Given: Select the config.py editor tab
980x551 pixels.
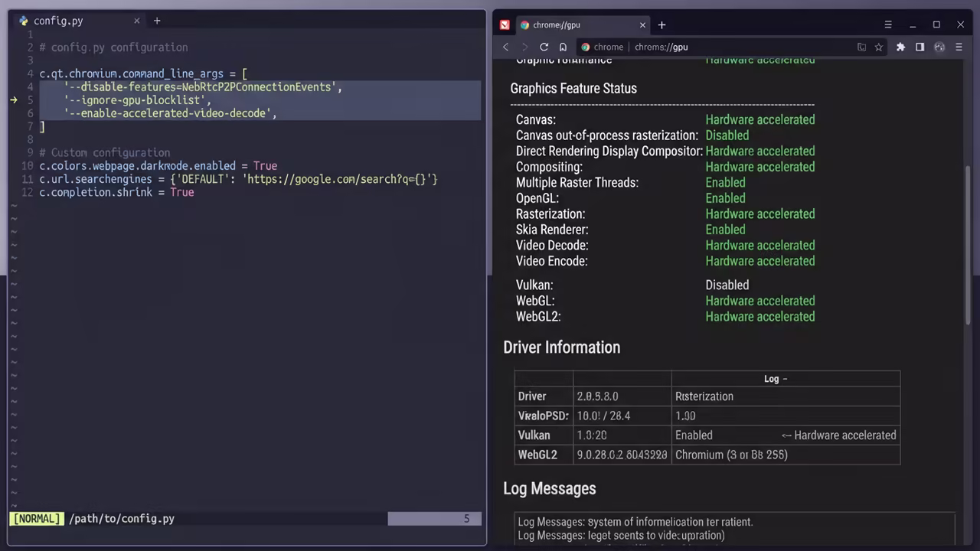Looking at the screenshot, I should click(x=80, y=21).
